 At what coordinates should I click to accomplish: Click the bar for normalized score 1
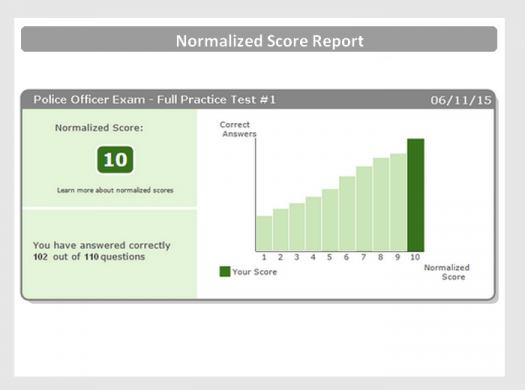point(264,233)
